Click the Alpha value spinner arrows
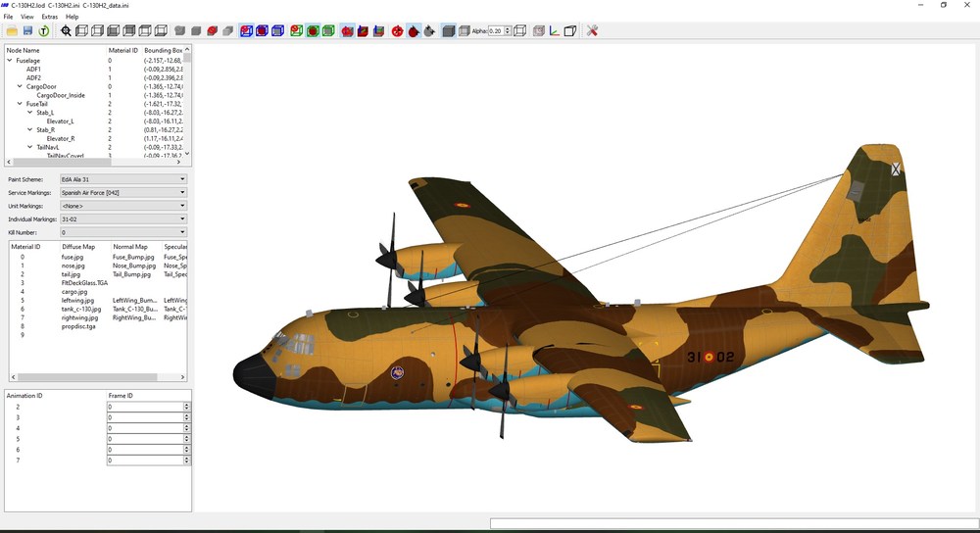This screenshot has width=980, height=533. tap(508, 30)
